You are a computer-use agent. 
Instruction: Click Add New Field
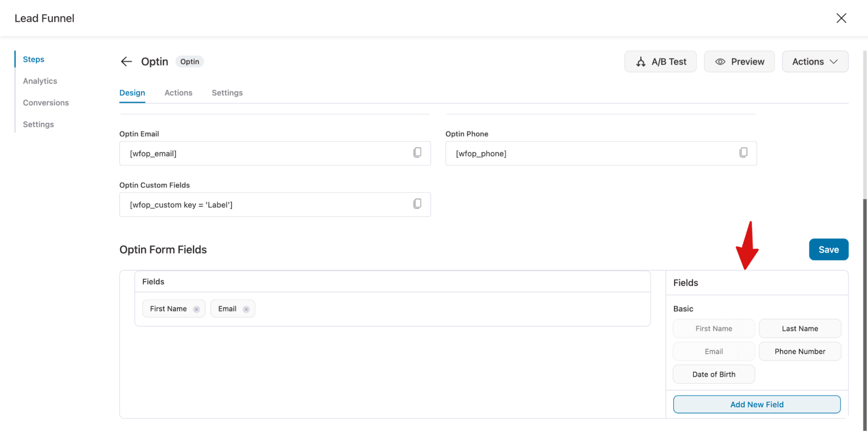tap(756, 404)
